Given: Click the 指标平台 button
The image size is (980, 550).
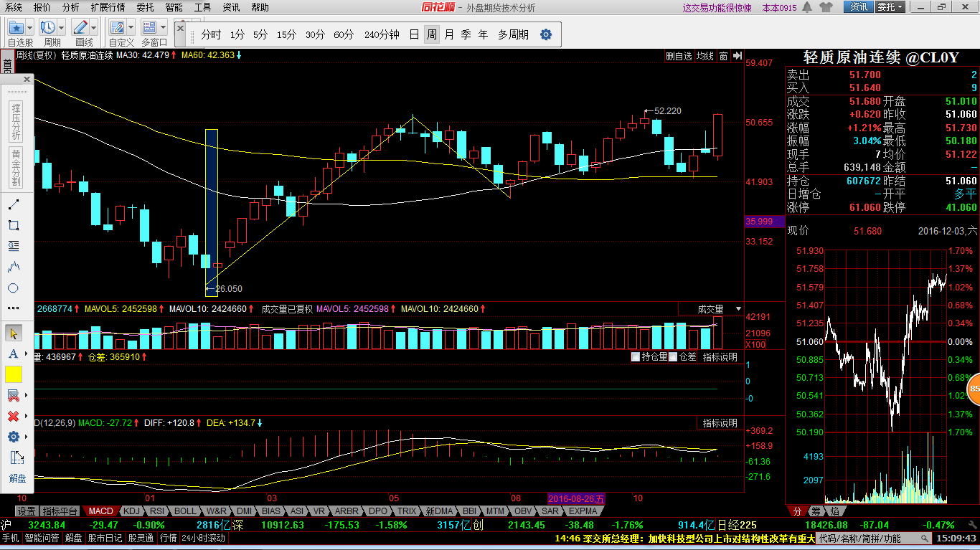Looking at the screenshot, I should (x=60, y=511).
